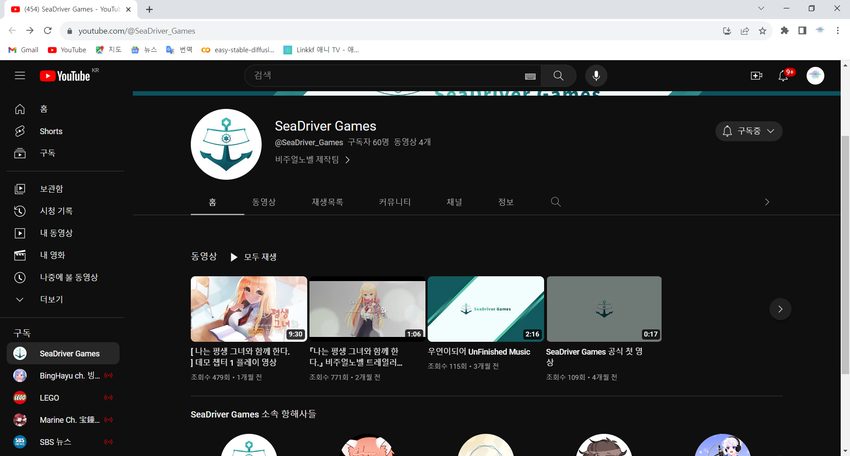The height and width of the screenshot is (456, 850).
Task: Click 모두 재생 play all button
Action: click(253, 257)
